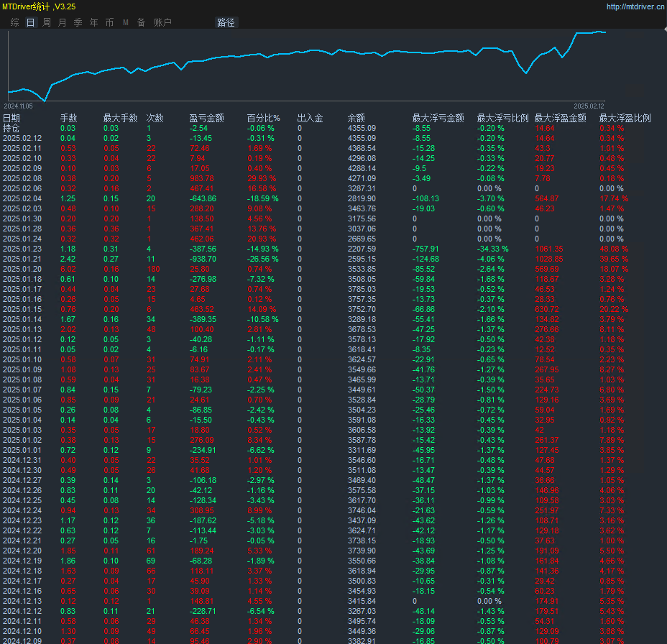Open the 币 currency tab
The height and width of the screenshot is (644, 667).
(x=109, y=22)
